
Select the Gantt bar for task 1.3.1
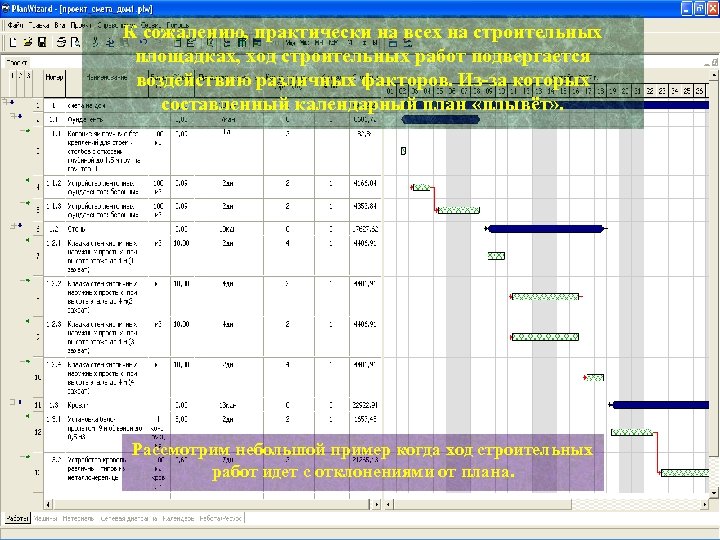click(632, 432)
